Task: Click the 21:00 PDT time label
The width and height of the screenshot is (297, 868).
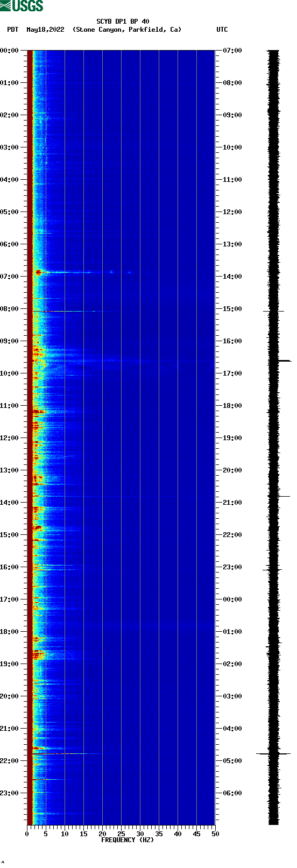Action: point(10,729)
